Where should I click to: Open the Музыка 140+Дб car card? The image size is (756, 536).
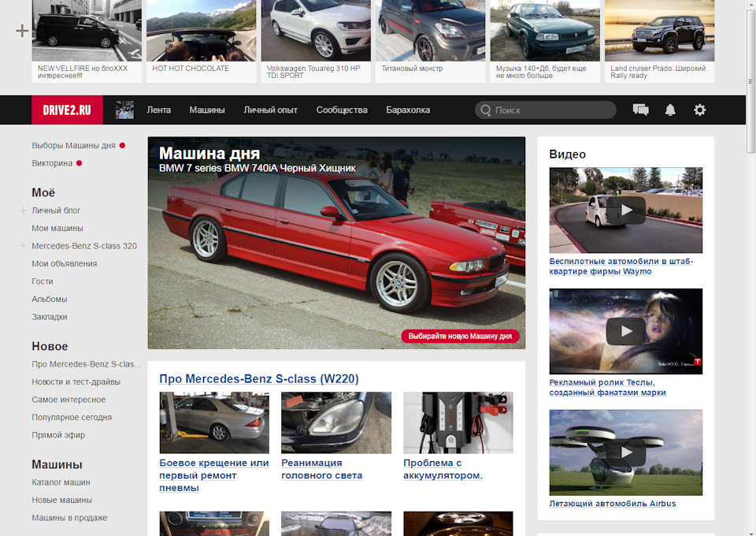coord(545,41)
